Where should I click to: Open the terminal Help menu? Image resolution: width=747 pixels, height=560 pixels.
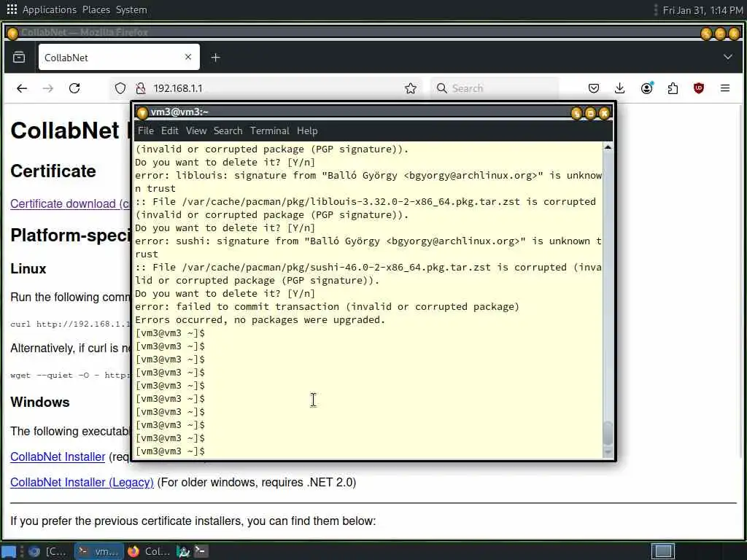(x=307, y=131)
